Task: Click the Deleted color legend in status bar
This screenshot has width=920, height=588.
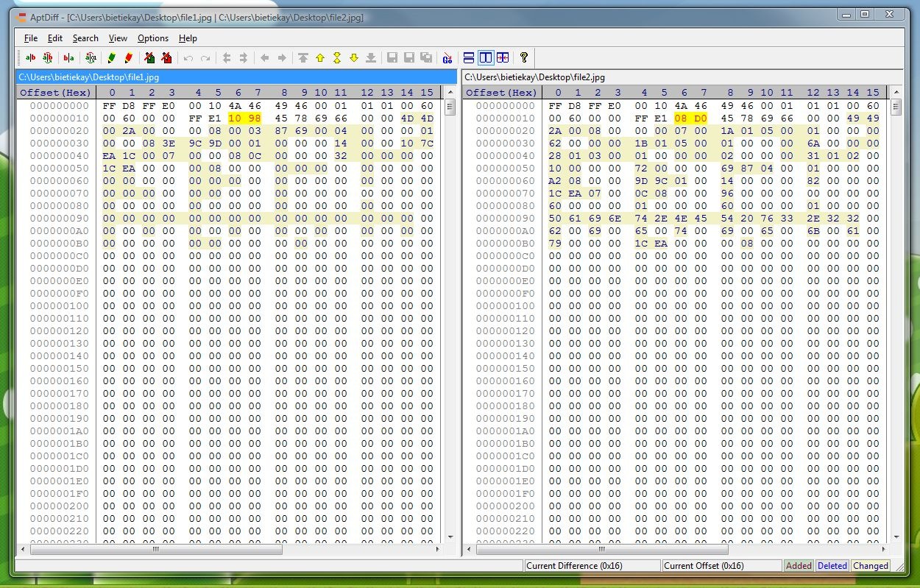Action: pyautogui.click(x=832, y=566)
